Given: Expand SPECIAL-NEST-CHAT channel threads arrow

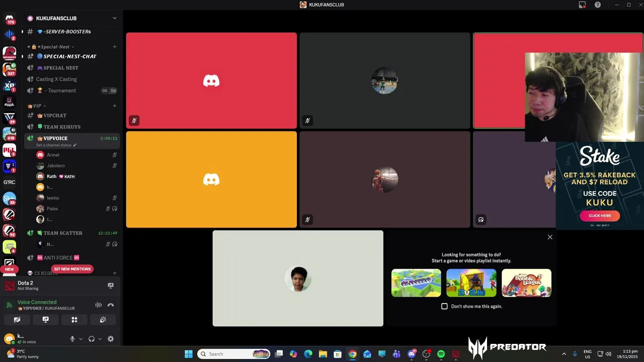Looking at the screenshot, I should 22,56.
